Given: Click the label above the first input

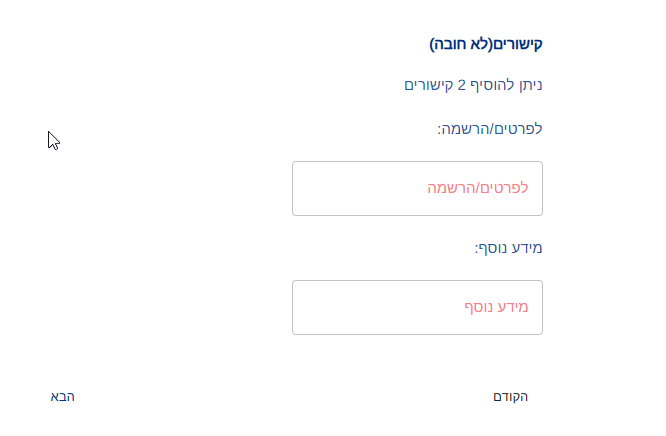Looking at the screenshot, I should (x=491, y=129).
